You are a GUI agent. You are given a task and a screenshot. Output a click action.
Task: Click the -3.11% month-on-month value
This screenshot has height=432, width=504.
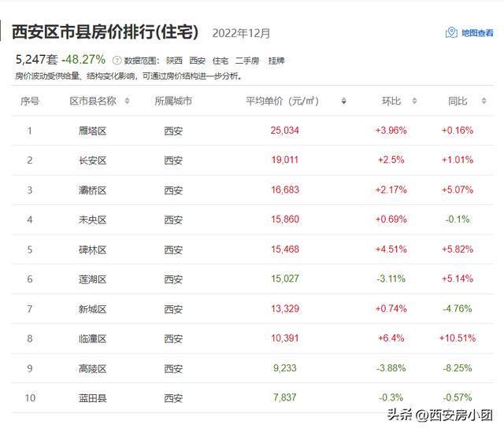coord(391,279)
